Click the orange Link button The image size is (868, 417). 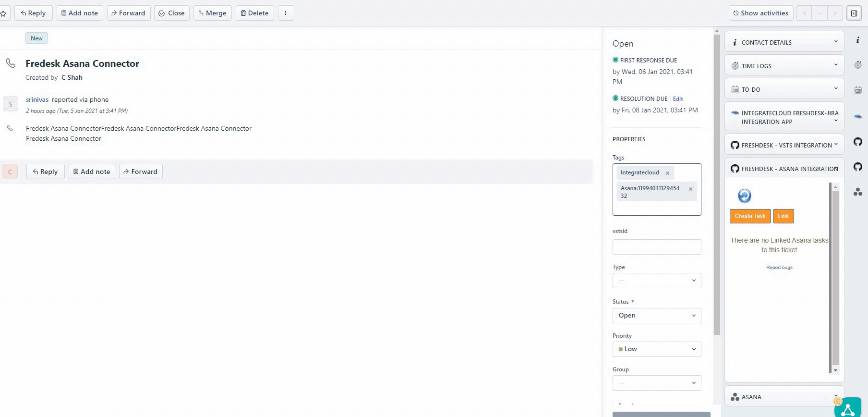coord(783,216)
